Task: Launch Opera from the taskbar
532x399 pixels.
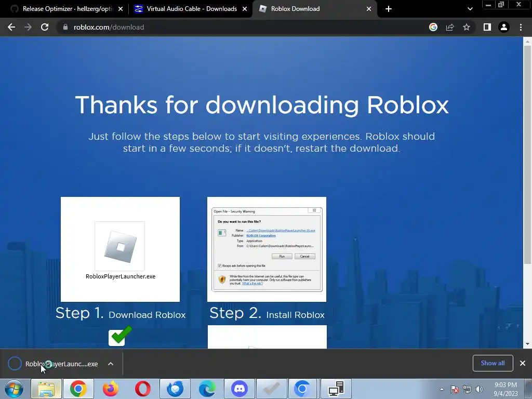Action: 143,389
